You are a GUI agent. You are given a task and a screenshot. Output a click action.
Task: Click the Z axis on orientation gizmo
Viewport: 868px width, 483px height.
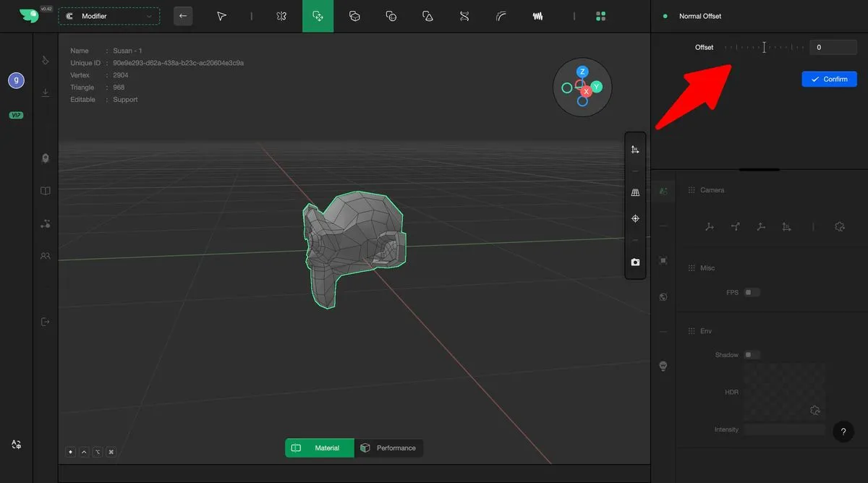tap(582, 72)
